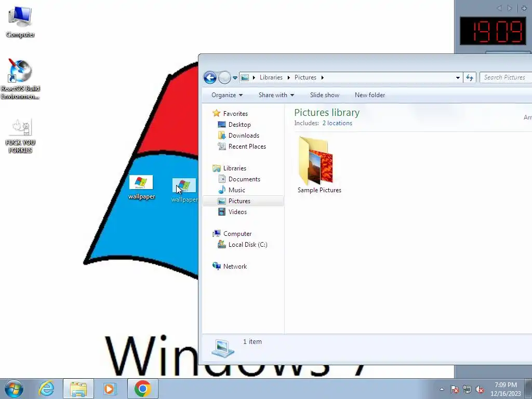
Task: Select Libraries in navigation pane
Action: click(x=234, y=168)
